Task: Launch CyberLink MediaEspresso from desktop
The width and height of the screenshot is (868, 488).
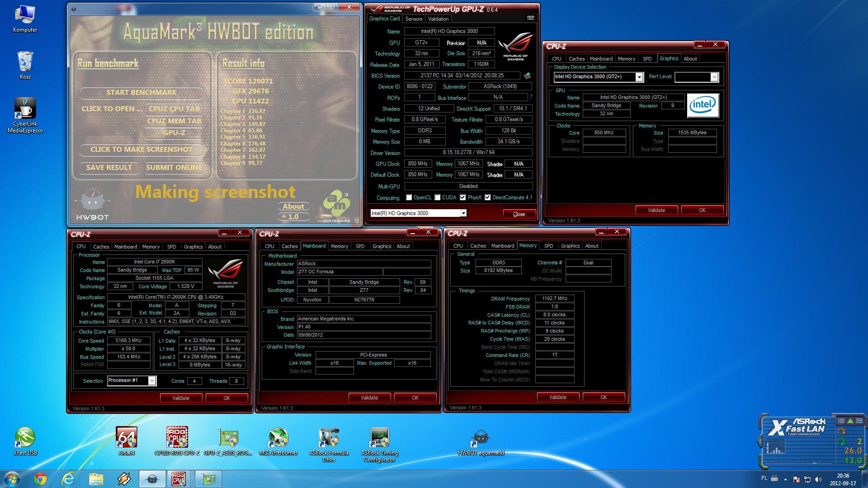Action: [x=25, y=116]
